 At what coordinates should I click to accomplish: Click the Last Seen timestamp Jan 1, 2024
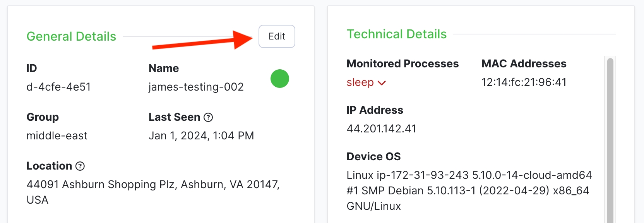[x=201, y=136]
